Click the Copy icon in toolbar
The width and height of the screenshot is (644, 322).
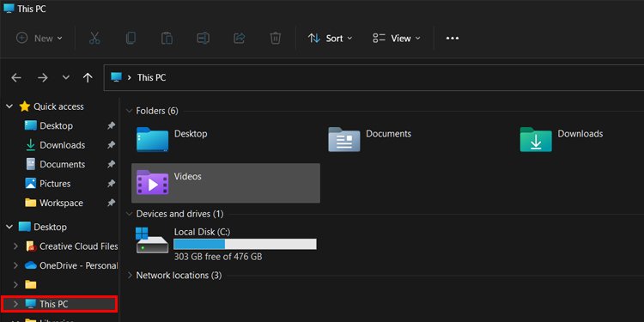(131, 38)
